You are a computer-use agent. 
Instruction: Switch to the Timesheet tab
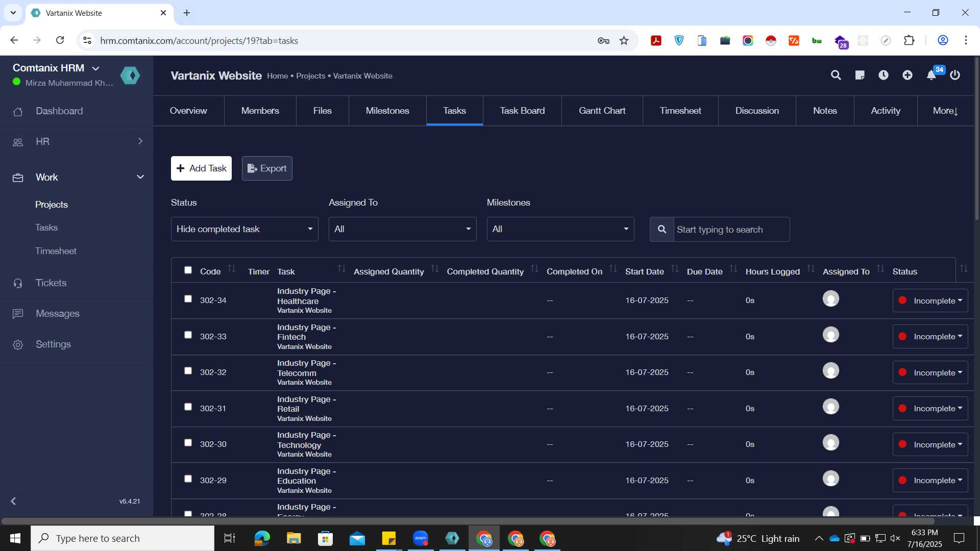pos(680,111)
